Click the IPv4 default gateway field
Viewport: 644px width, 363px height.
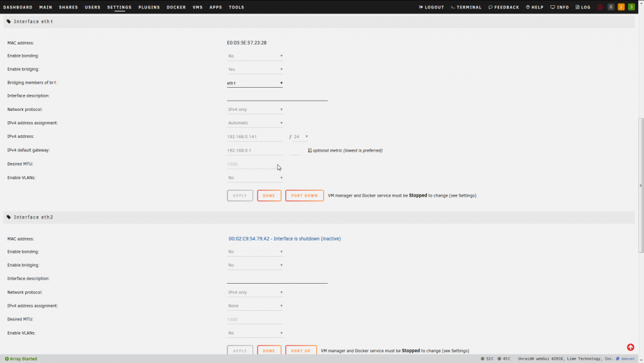tap(254, 150)
